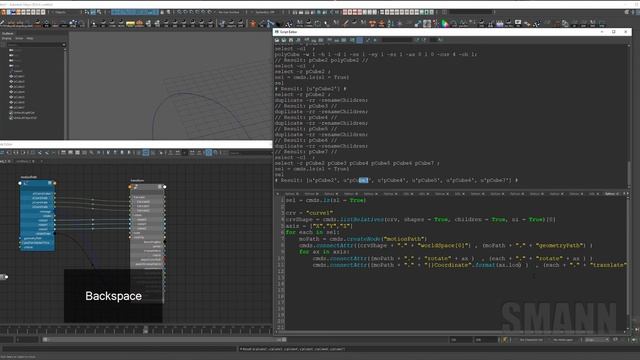The image size is (640, 360).
Task: Toggle motionPath node view mode button
Action: (x=50, y=183)
